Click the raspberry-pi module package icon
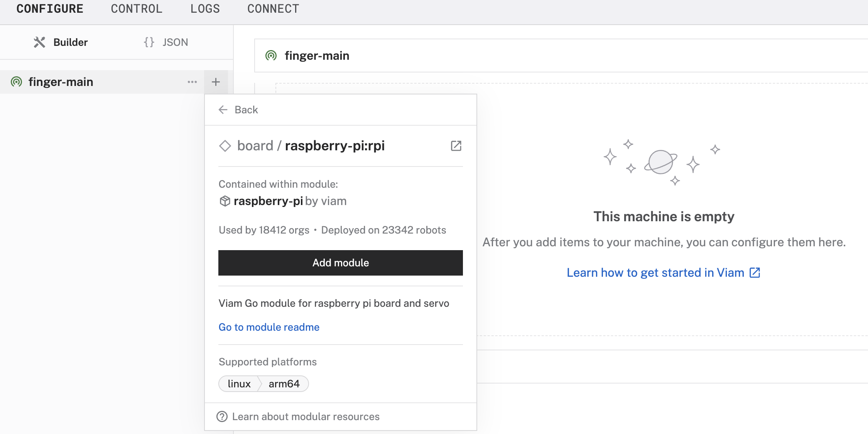The height and width of the screenshot is (434, 868). click(x=225, y=201)
